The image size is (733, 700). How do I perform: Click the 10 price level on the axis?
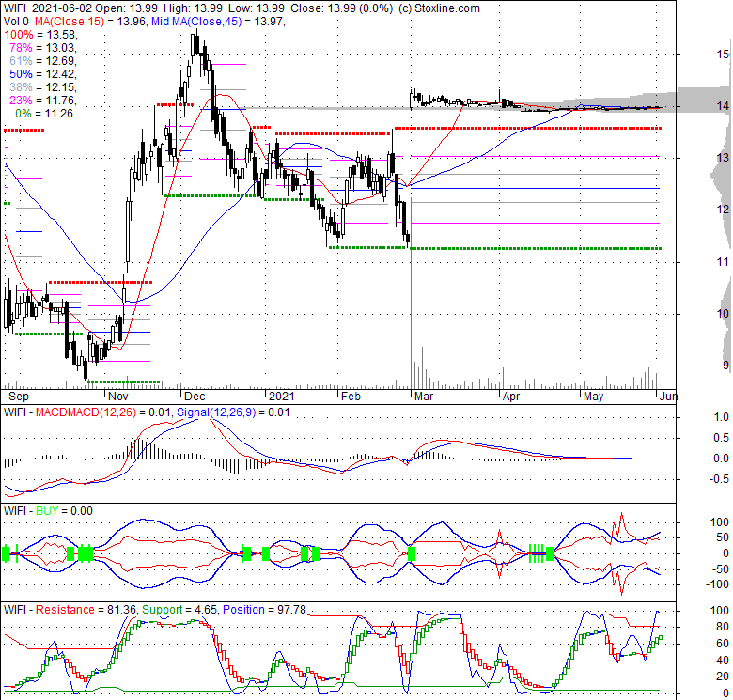(723, 314)
